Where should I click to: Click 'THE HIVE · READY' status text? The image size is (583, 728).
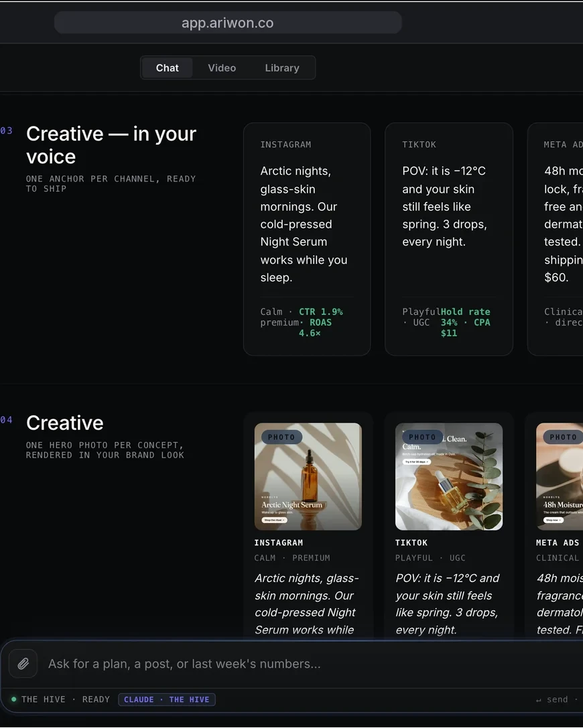[x=66, y=699]
